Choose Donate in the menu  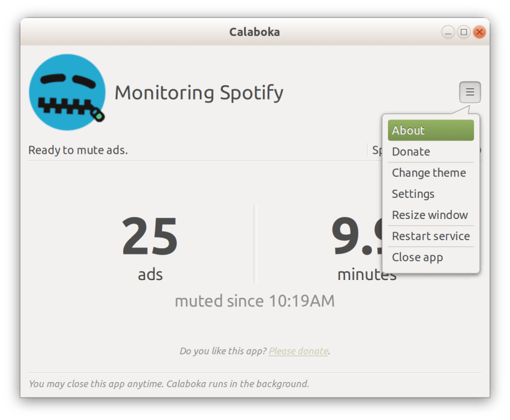(431, 151)
